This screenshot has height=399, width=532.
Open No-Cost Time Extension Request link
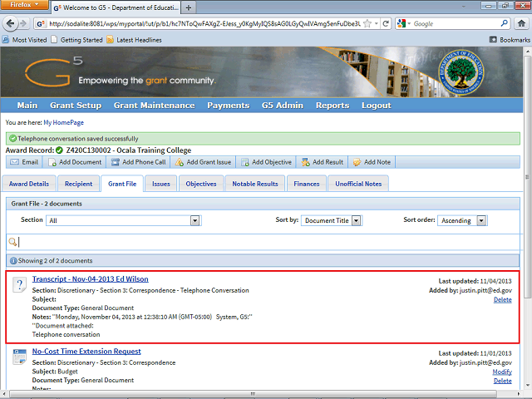[86, 351]
